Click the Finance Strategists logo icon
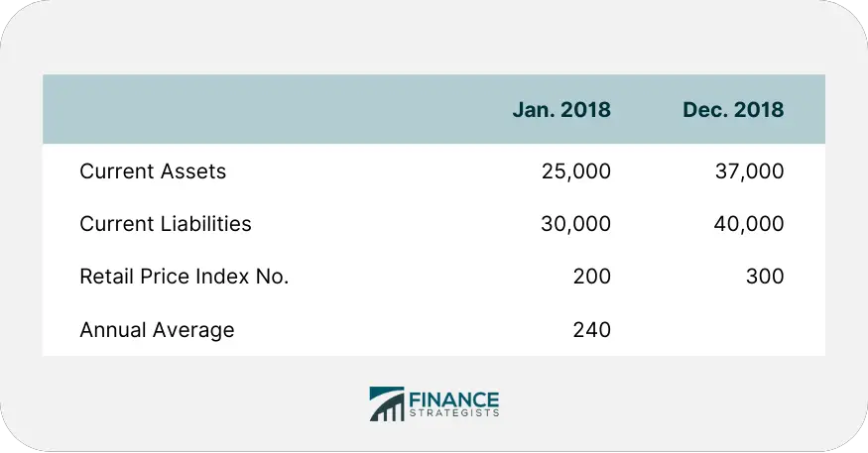This screenshot has height=453, width=868. tap(387, 403)
